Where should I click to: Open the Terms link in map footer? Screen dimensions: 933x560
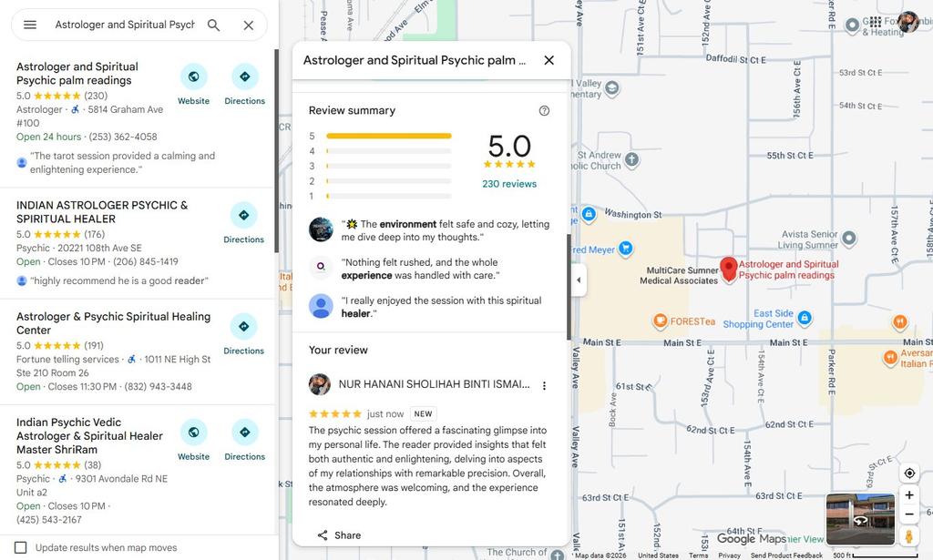coord(699,555)
